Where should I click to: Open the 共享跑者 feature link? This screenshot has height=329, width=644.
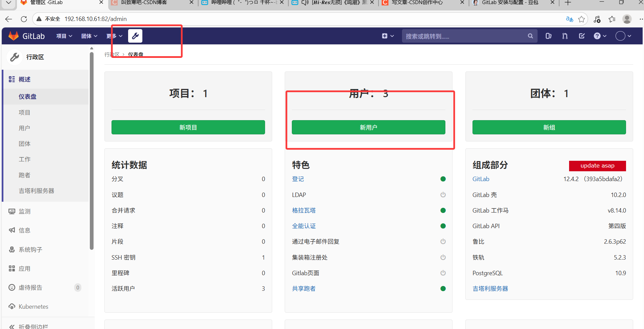click(304, 289)
